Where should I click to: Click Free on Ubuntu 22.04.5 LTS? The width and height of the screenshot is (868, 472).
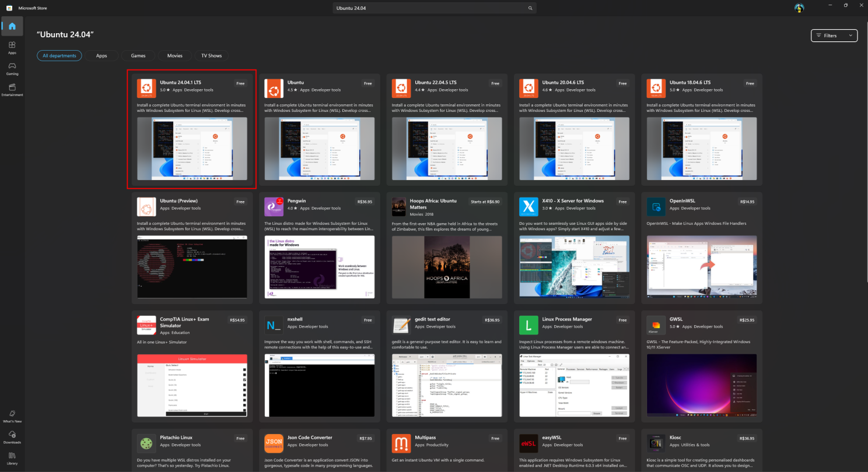pos(495,83)
